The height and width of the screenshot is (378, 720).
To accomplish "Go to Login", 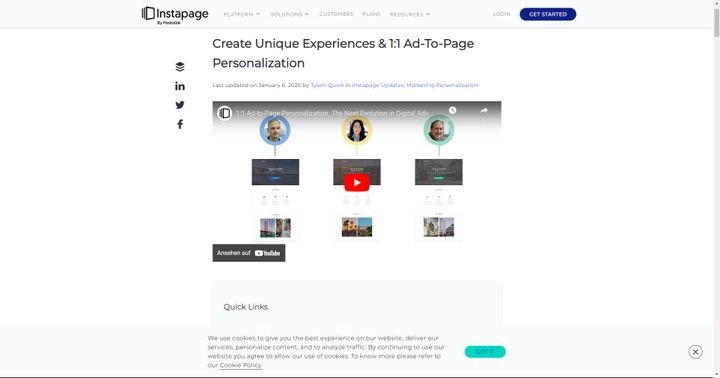I will coord(501,14).
